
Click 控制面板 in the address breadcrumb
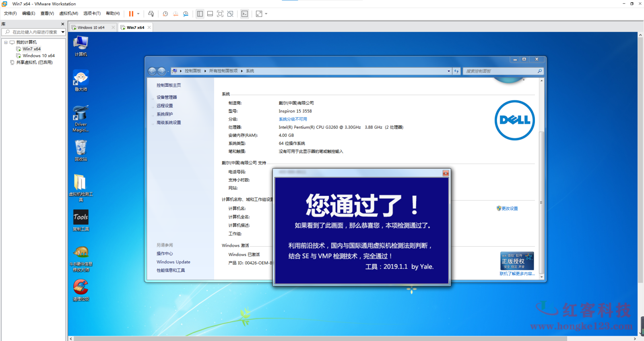pos(193,71)
